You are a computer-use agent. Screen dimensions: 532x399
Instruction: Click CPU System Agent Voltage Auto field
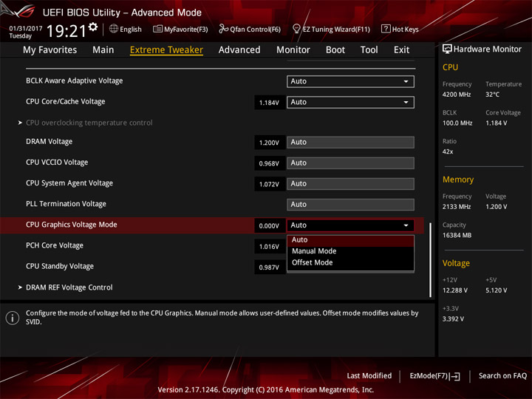coord(350,183)
